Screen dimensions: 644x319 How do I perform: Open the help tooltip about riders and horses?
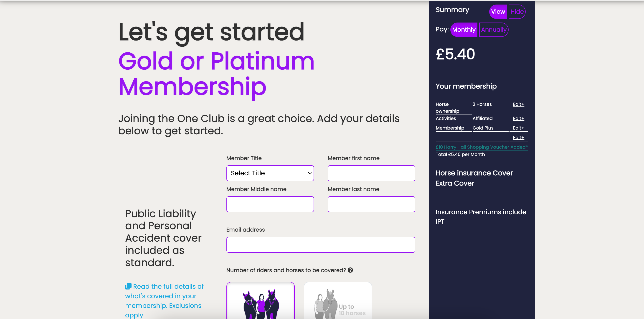click(350, 270)
